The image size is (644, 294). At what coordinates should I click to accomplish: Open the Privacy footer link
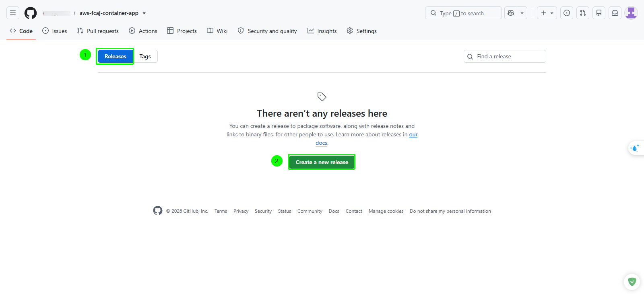click(x=241, y=211)
